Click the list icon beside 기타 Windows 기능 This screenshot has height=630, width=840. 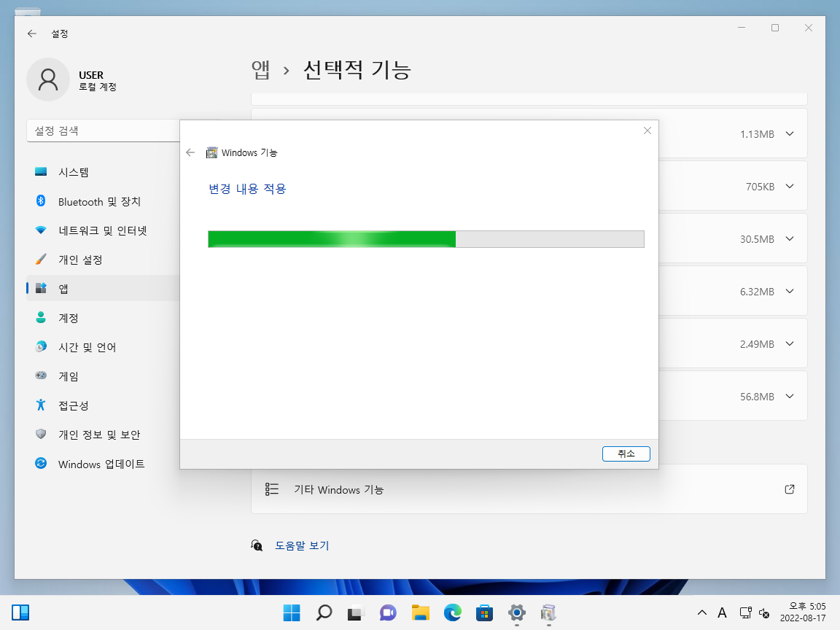pyautogui.click(x=271, y=489)
